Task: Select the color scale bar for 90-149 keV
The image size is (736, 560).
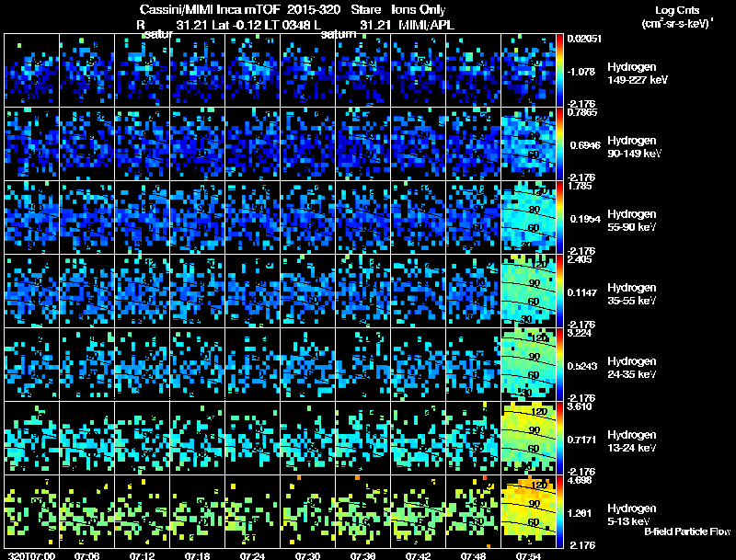Action: point(559,144)
